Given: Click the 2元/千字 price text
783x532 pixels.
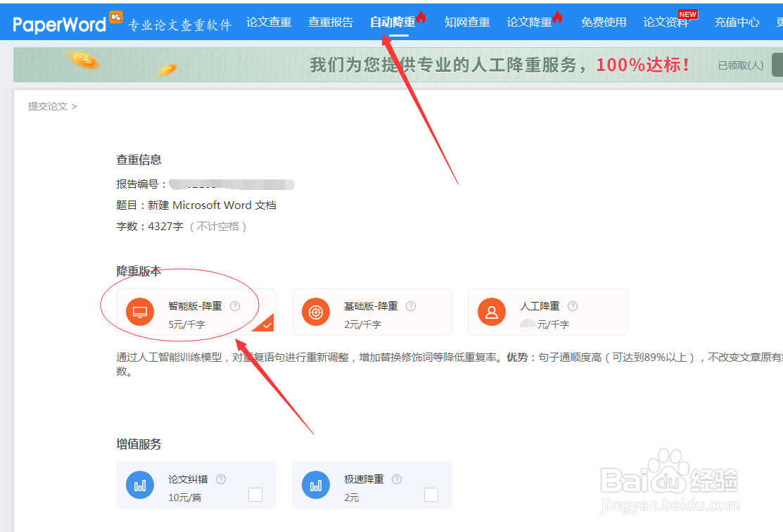Looking at the screenshot, I should [362, 324].
